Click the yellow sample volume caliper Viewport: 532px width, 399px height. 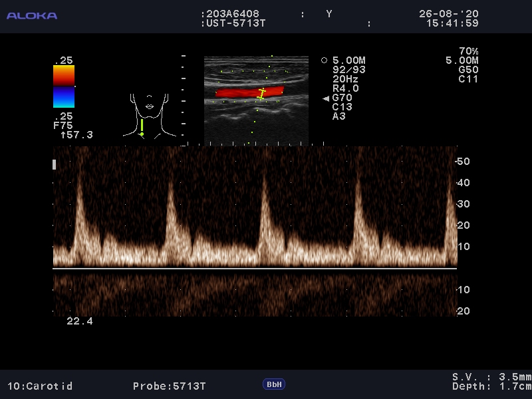coord(261,93)
